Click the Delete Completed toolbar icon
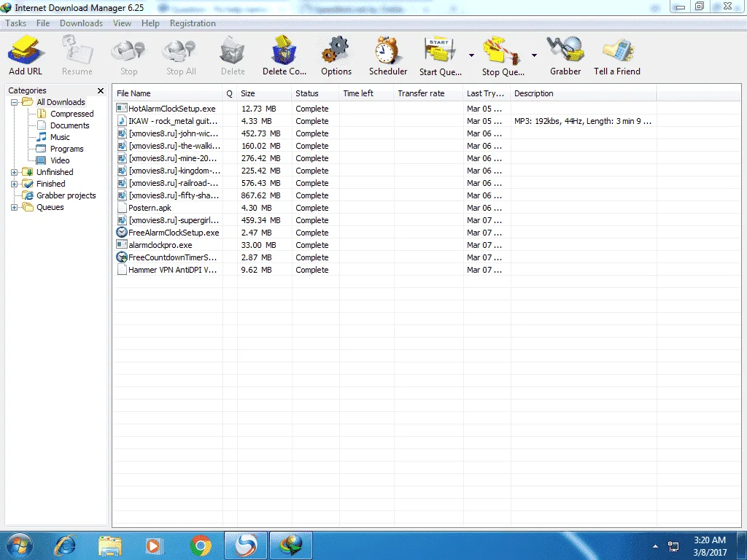This screenshot has height=560, width=747. pos(284,50)
